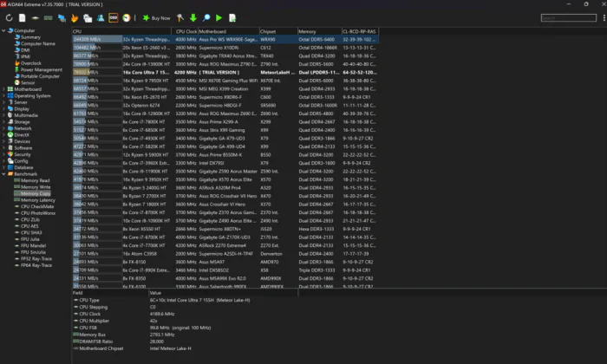The image size is (607, 364).
Task: Click the Buy Now button
Action: pyautogui.click(x=156, y=18)
